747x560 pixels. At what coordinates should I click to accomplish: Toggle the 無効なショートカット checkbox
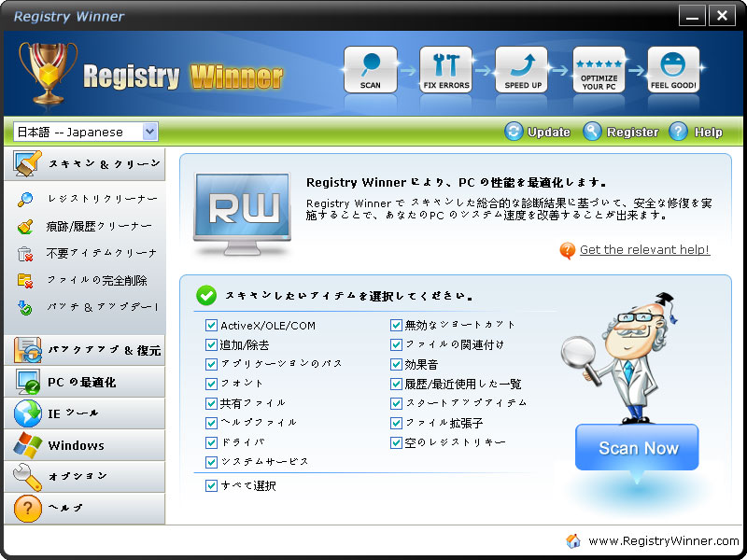coord(396,325)
